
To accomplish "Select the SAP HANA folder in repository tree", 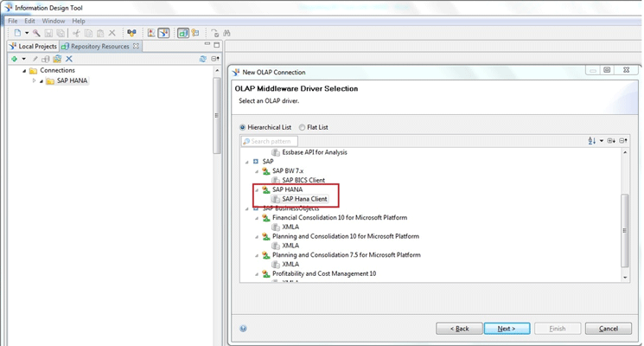I will 72,80.
